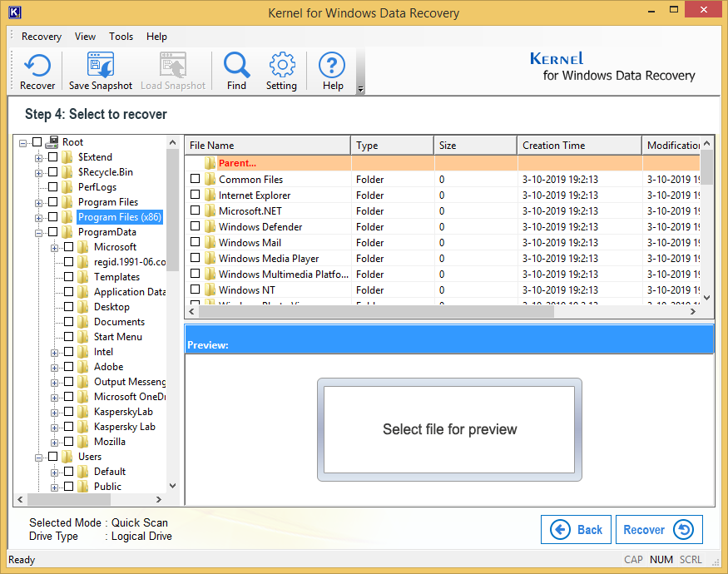Click the Parent... row text
The image size is (728, 574).
click(237, 163)
